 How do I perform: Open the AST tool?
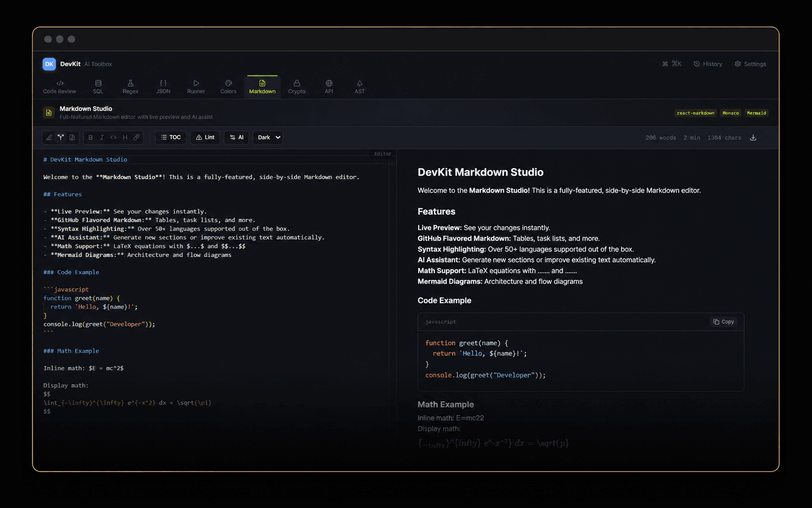click(x=359, y=87)
